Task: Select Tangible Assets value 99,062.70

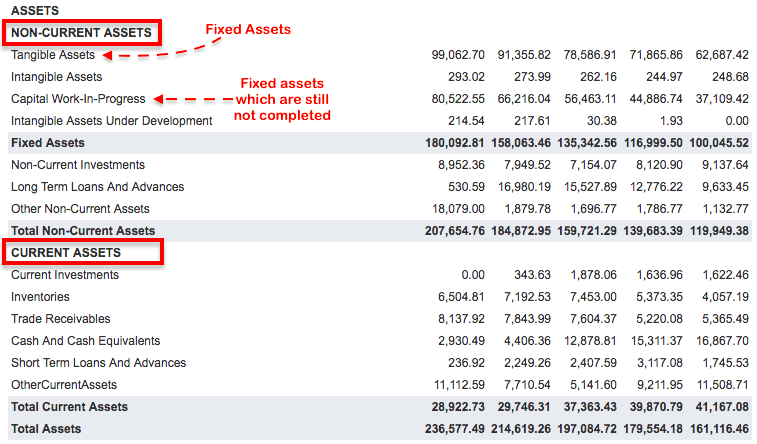Action: tap(458, 55)
